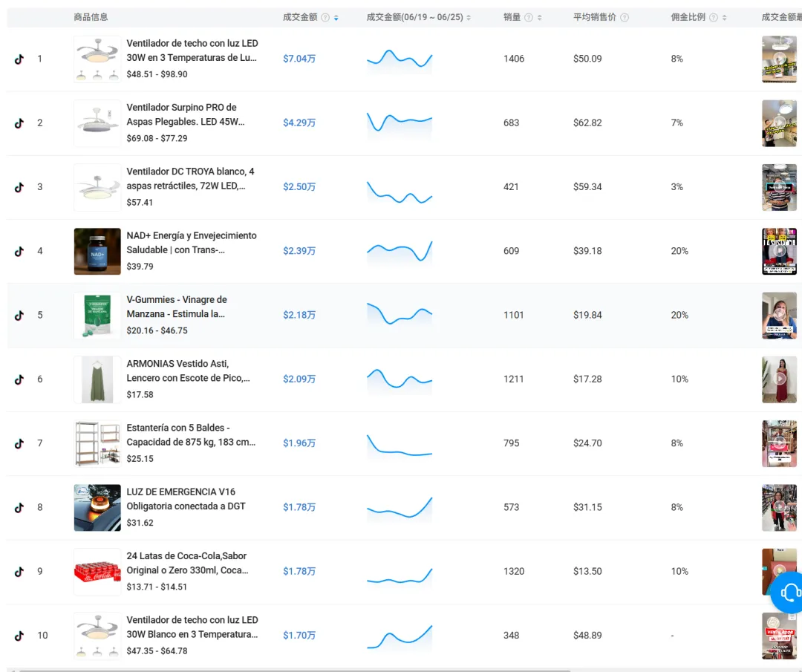Click Ventilador DC TROYA product image
The width and height of the screenshot is (802, 672).
click(97, 187)
